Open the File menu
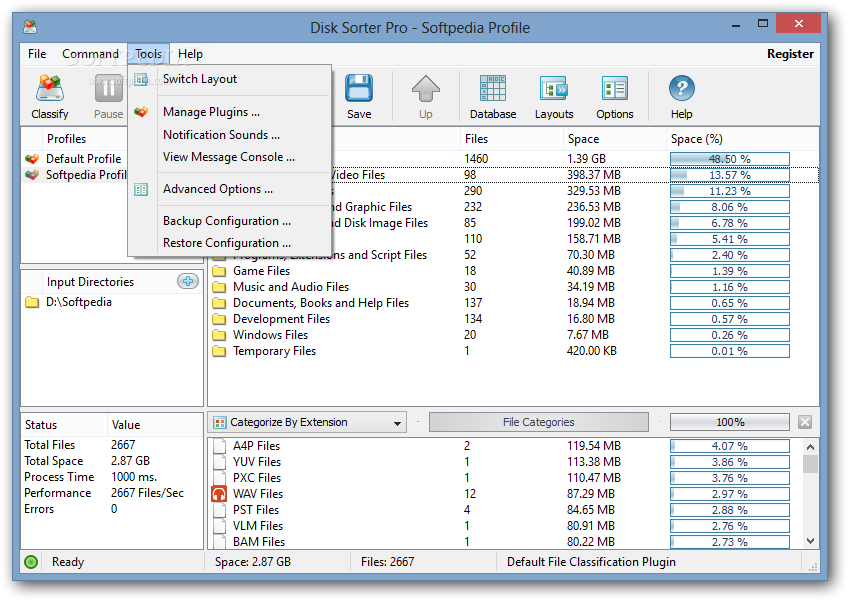The height and width of the screenshot is (601, 848). point(37,54)
